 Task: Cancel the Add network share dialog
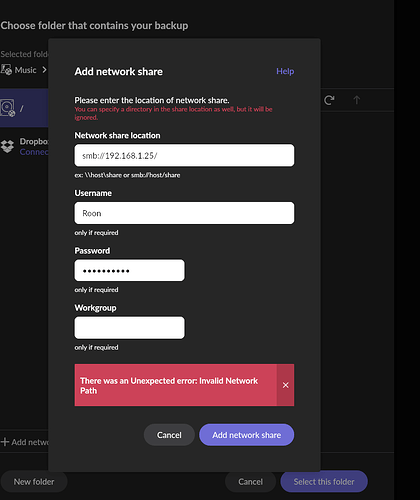click(169, 435)
